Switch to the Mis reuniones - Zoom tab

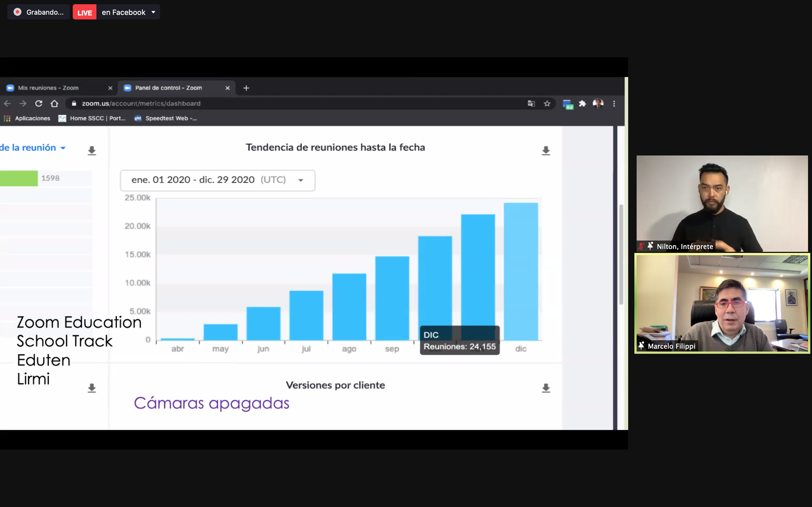pyautogui.click(x=48, y=88)
